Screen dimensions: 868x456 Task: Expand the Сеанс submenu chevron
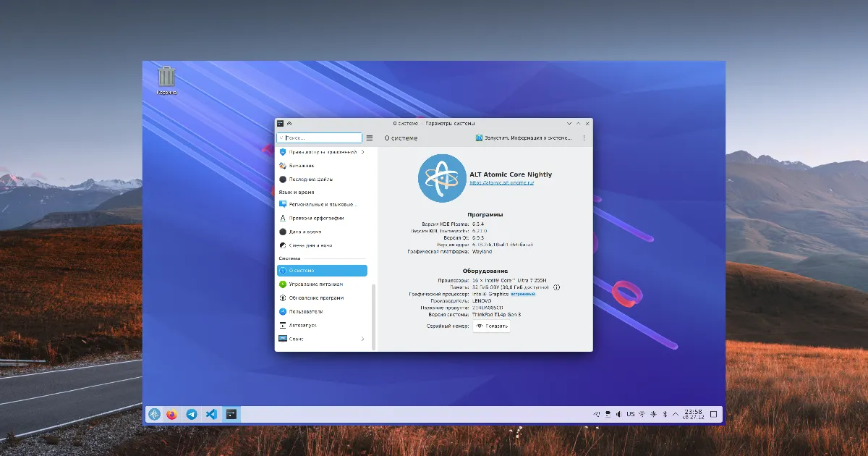pyautogui.click(x=362, y=339)
